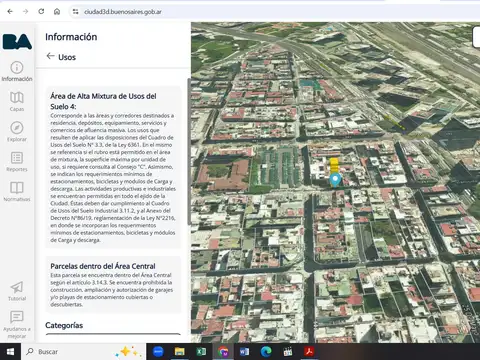Open the Explorar compass section

coord(17,131)
